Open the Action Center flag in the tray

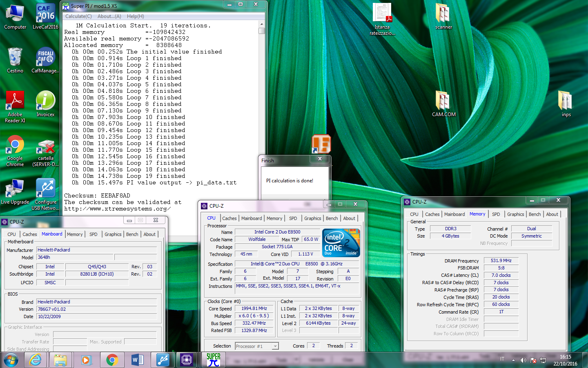tap(533, 360)
